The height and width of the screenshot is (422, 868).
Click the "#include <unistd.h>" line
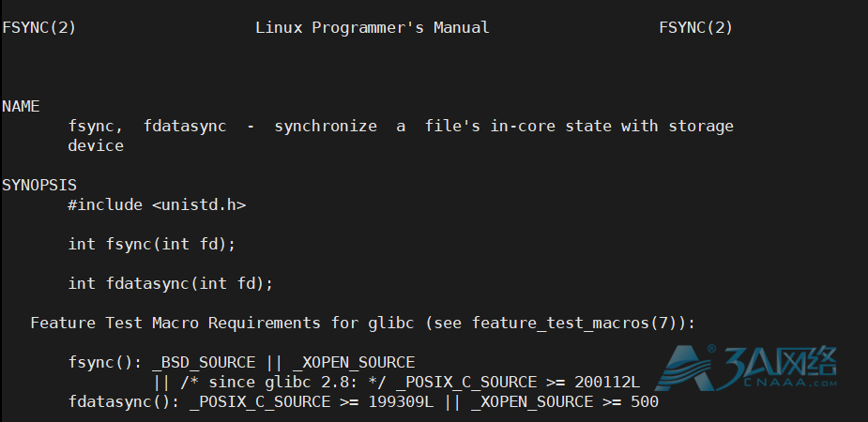tap(157, 204)
